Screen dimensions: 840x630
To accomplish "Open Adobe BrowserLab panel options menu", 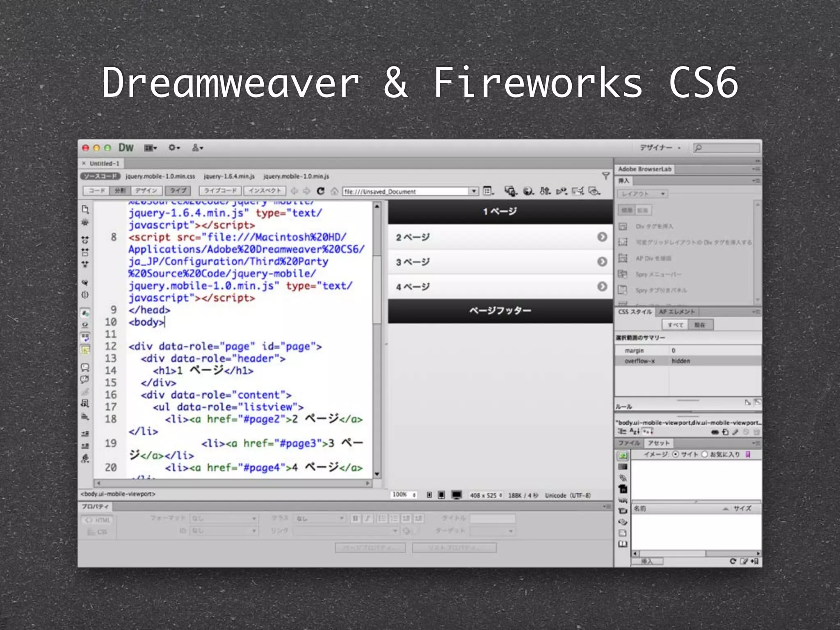I will (x=756, y=169).
